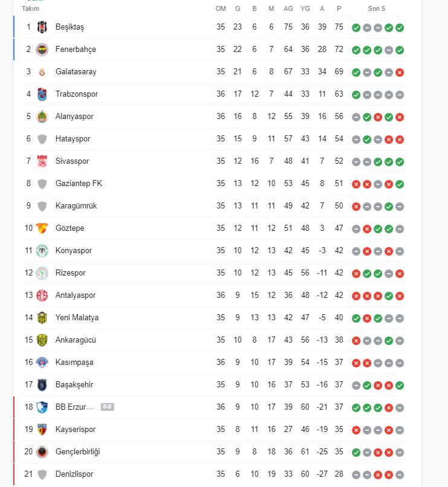
Task: Click the Kayserispor team crest
Action: [x=42, y=430]
